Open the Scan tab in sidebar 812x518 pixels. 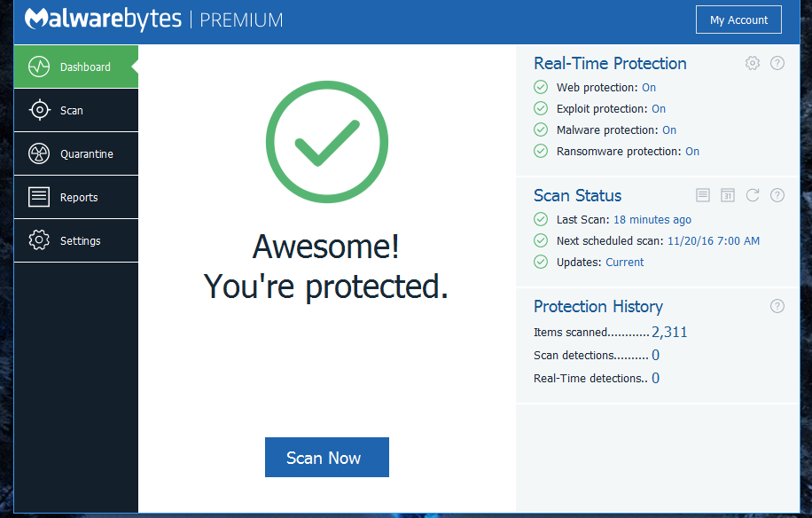coord(75,111)
